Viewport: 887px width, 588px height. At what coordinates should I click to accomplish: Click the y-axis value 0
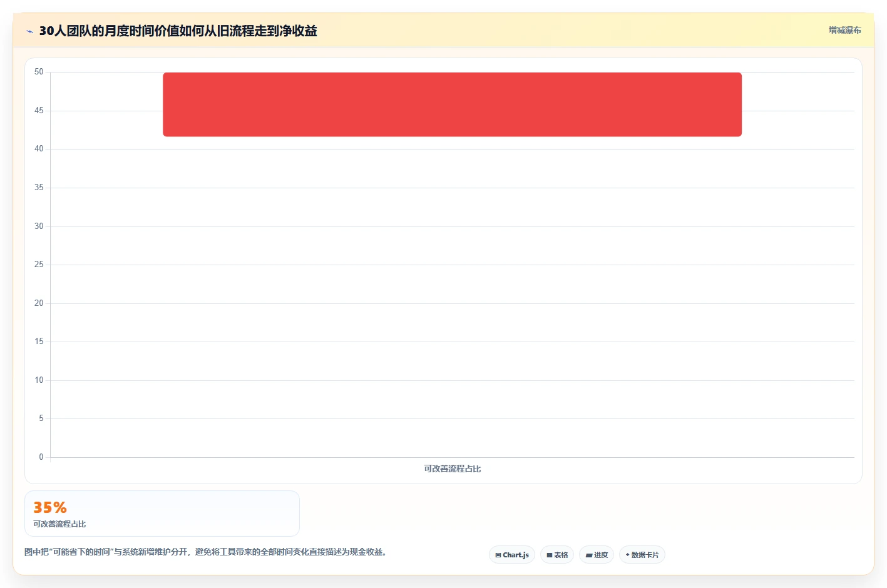pos(41,457)
